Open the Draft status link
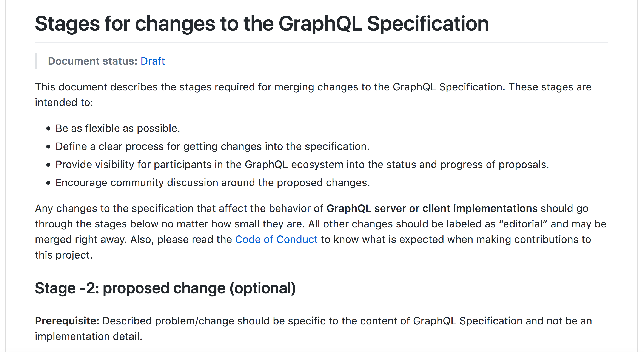 pos(153,61)
